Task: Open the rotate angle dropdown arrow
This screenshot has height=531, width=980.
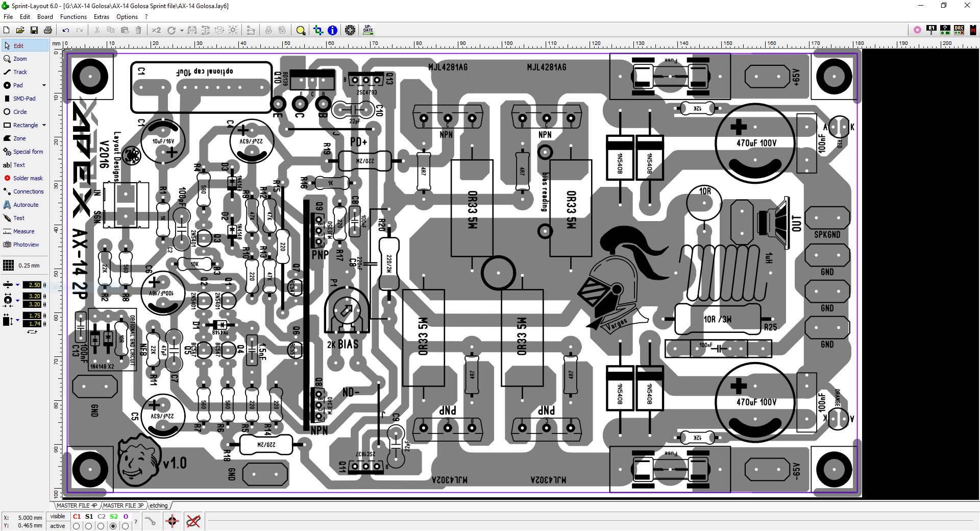Action: 181,31
